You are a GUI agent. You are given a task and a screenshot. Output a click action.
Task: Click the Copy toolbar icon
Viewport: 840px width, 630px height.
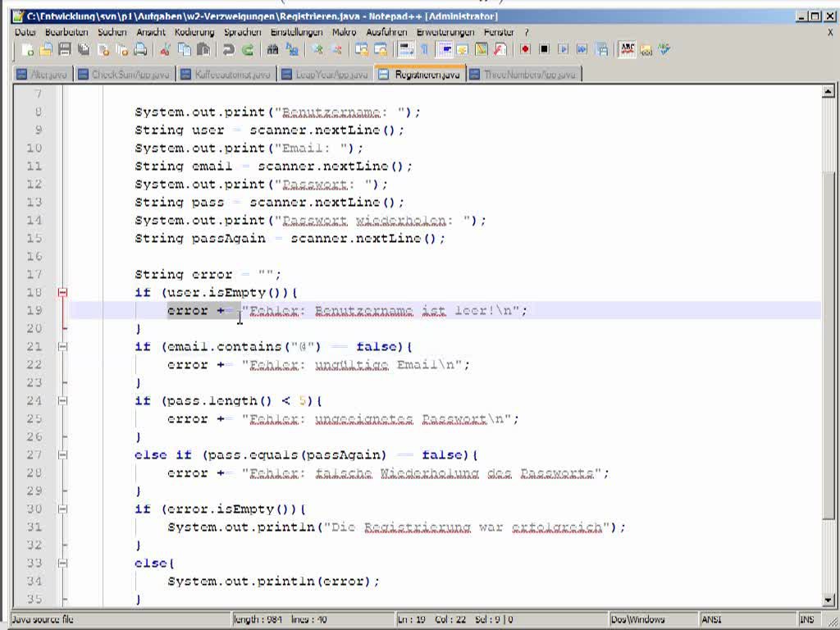click(x=185, y=50)
